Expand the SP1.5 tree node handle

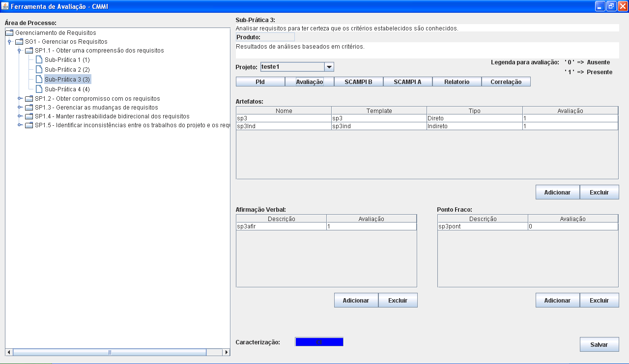pyautogui.click(x=20, y=125)
